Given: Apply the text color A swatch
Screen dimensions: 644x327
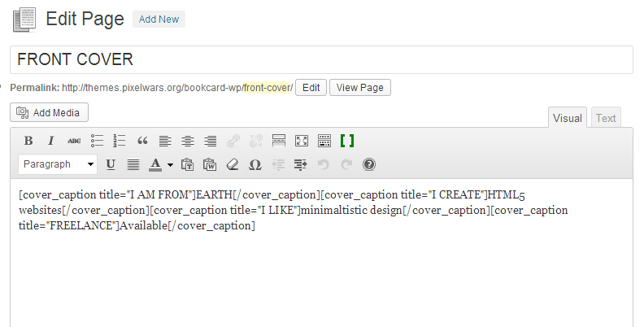Looking at the screenshot, I should [x=155, y=164].
